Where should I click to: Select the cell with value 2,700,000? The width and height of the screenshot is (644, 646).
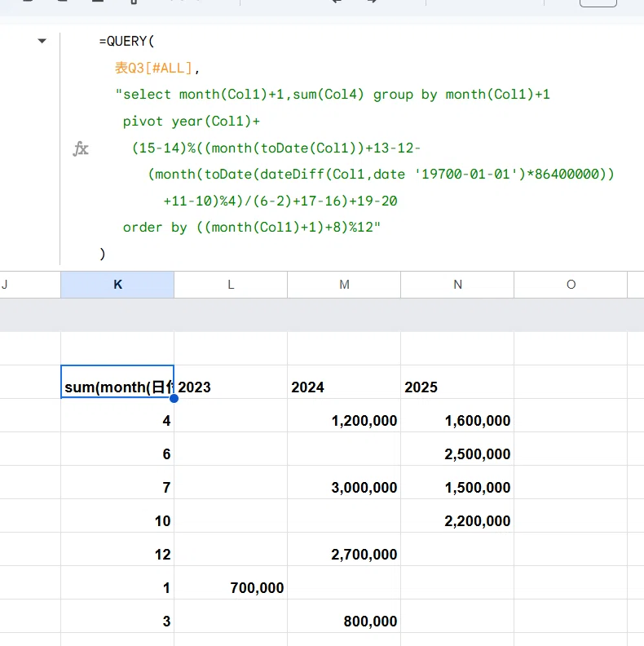344,549
